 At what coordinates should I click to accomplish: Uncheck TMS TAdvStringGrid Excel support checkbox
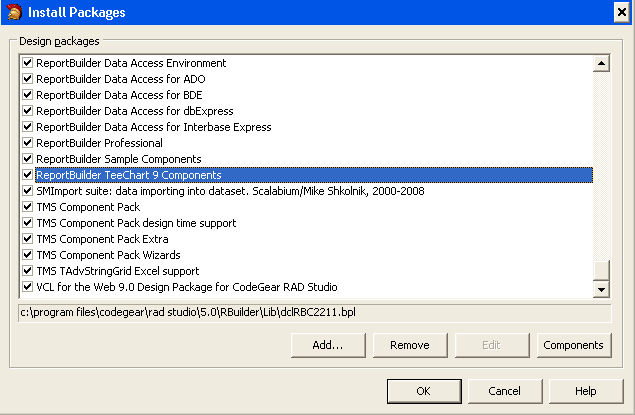pos(28,270)
